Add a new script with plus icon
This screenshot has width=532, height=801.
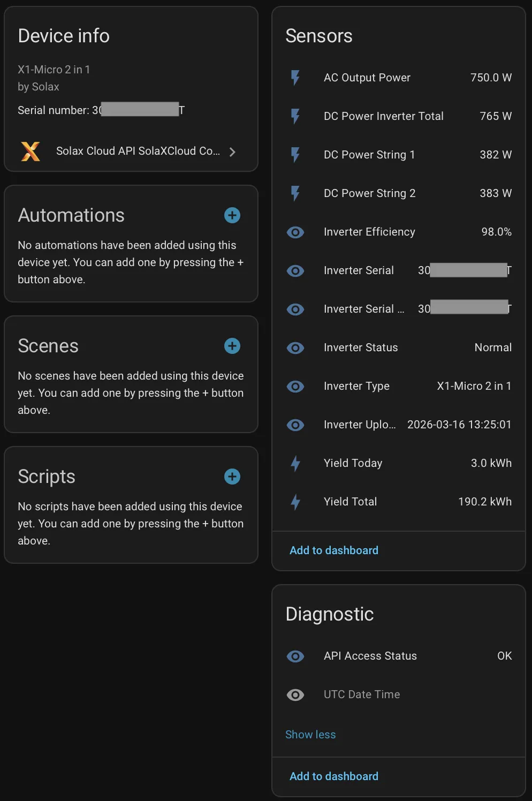tap(232, 477)
